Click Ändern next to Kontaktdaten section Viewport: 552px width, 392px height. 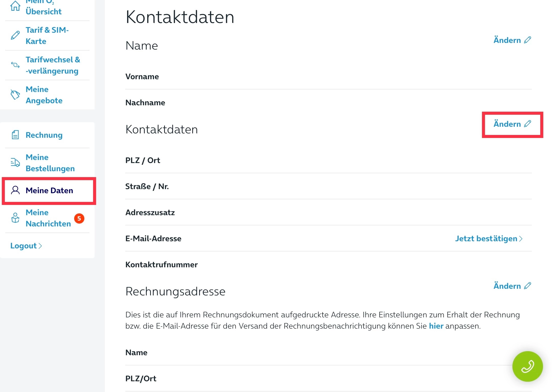point(512,124)
